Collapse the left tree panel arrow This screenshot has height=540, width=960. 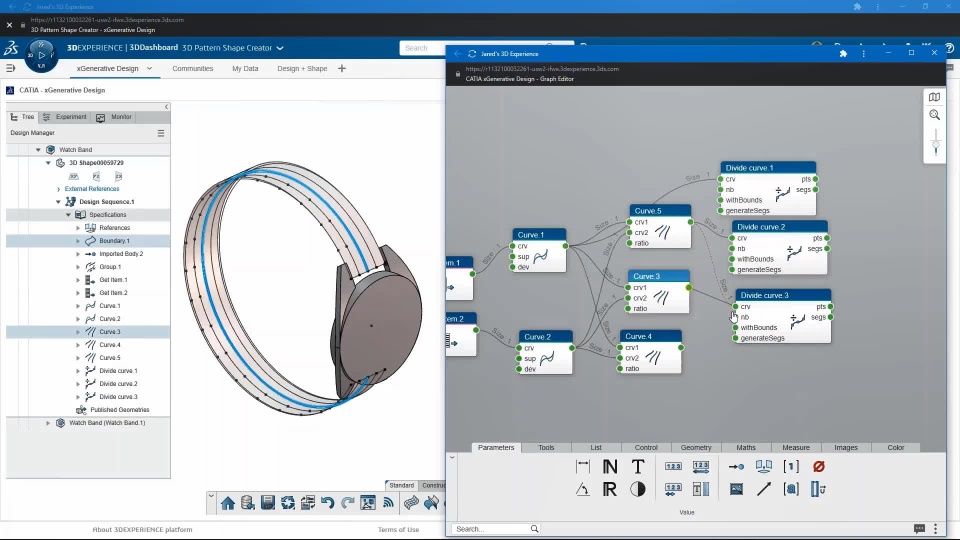click(x=167, y=107)
